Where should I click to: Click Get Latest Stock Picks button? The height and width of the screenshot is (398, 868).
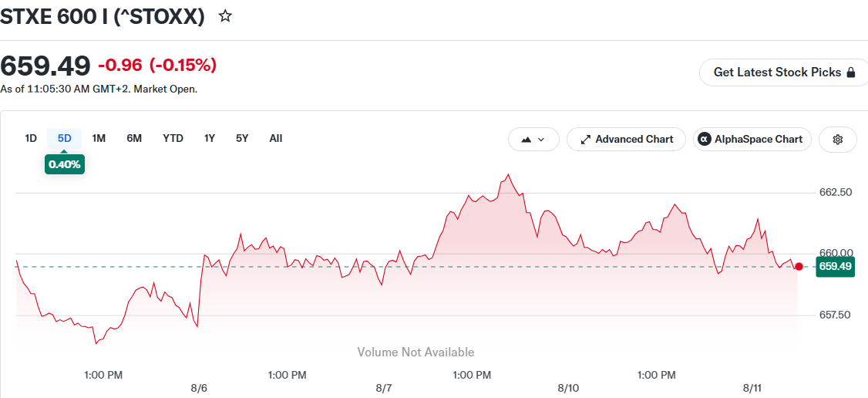click(784, 73)
